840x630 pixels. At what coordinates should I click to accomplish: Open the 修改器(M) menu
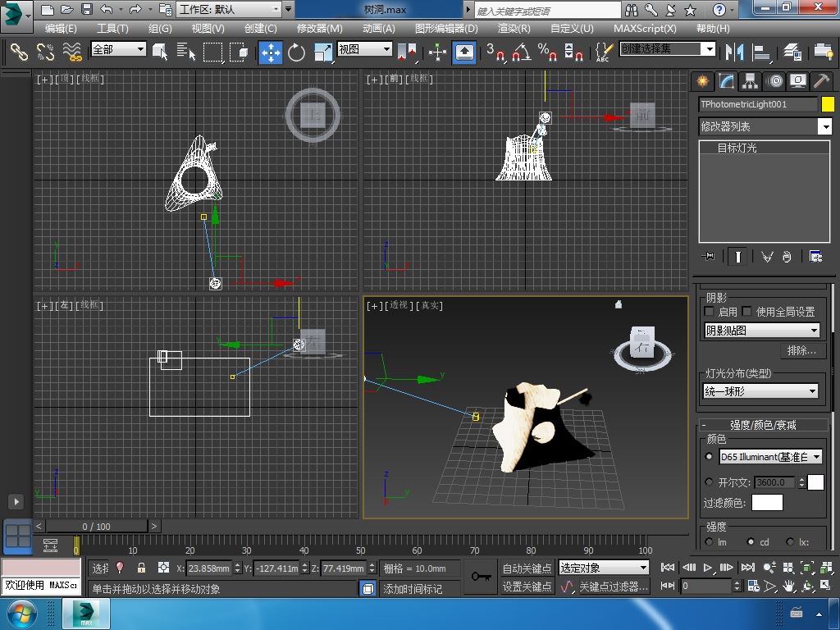point(319,28)
